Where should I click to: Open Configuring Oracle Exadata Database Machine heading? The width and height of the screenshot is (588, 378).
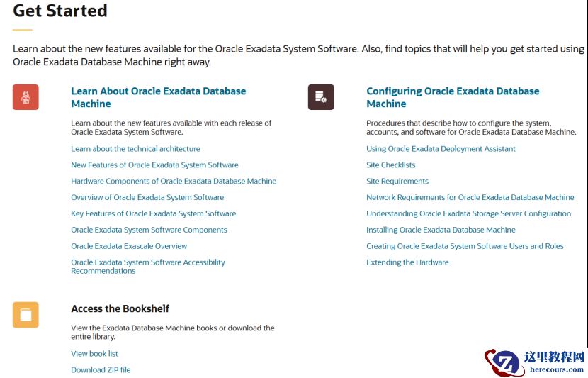point(453,97)
